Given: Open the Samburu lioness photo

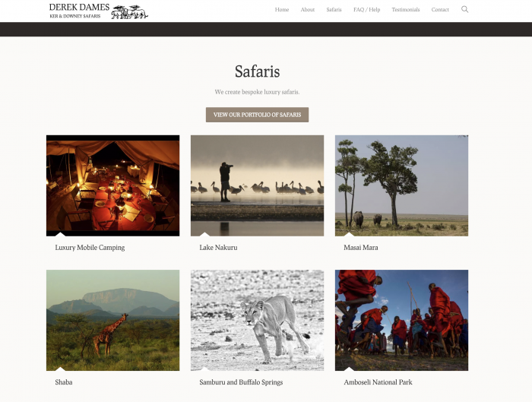Looking at the screenshot, I should (257, 320).
